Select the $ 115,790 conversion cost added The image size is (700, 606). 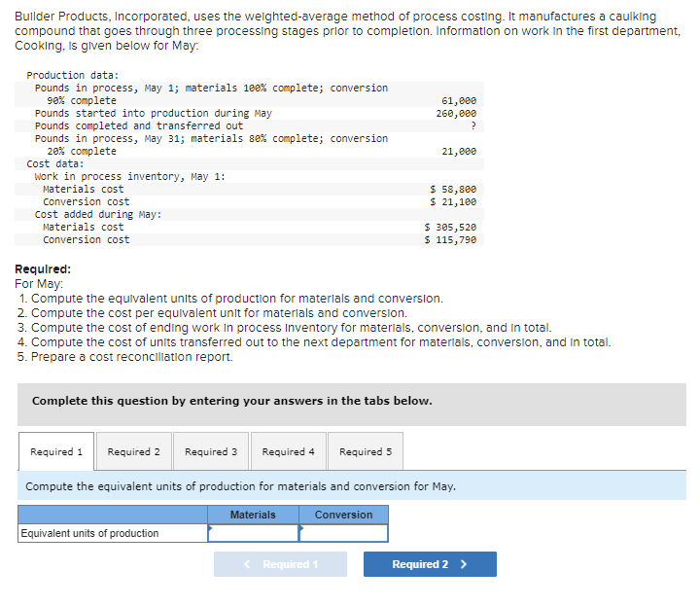click(x=450, y=240)
